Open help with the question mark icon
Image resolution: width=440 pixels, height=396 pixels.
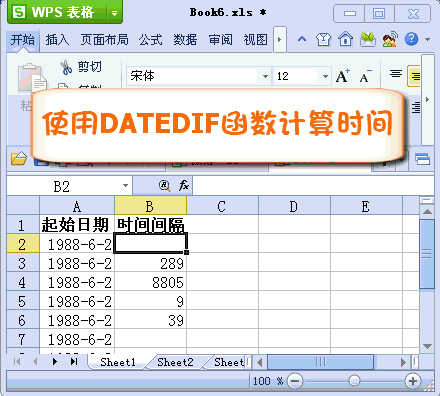411,39
